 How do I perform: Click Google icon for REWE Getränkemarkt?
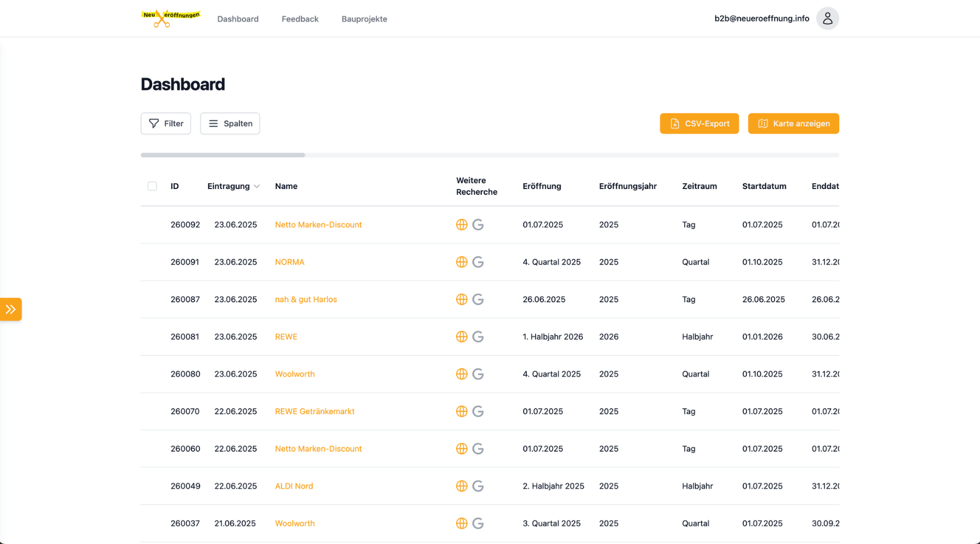coord(478,411)
